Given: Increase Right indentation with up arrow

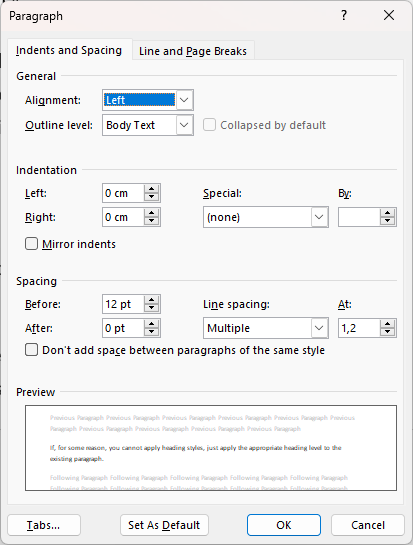Looking at the screenshot, I should [x=152, y=213].
